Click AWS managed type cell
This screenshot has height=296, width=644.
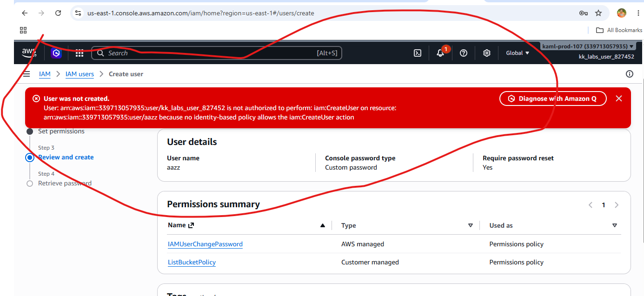point(363,244)
